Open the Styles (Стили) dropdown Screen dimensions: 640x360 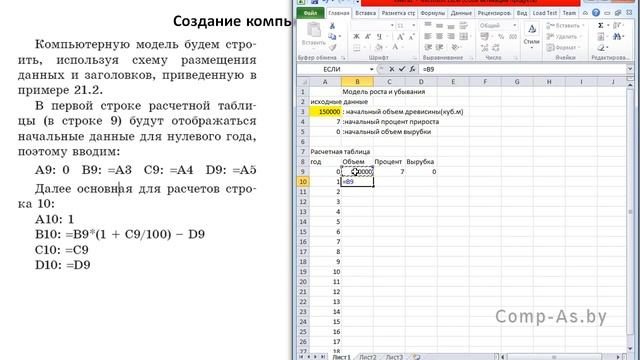click(x=531, y=36)
